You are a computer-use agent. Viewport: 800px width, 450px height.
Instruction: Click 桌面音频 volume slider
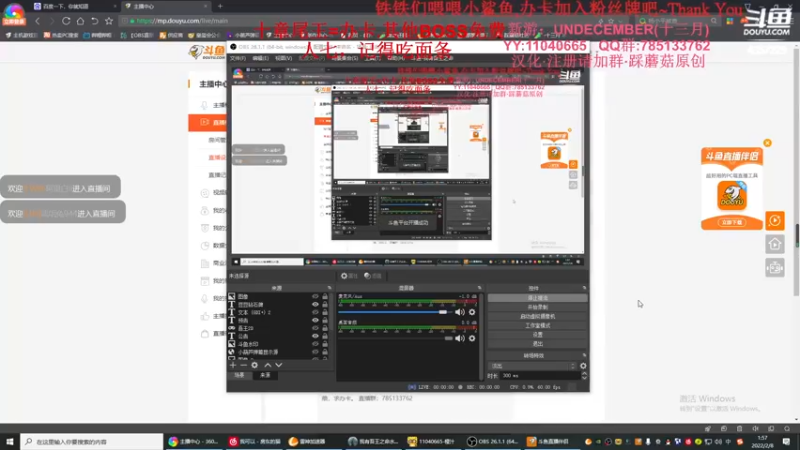pyautogui.click(x=395, y=338)
